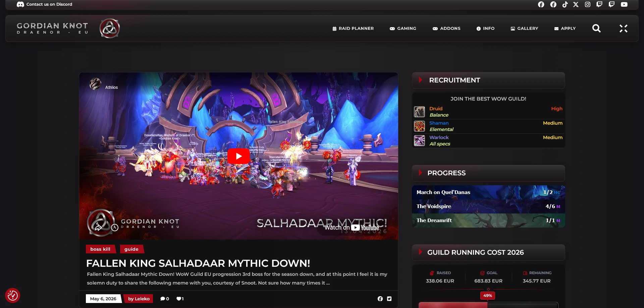Open The Voidspire progress banner

488,206
